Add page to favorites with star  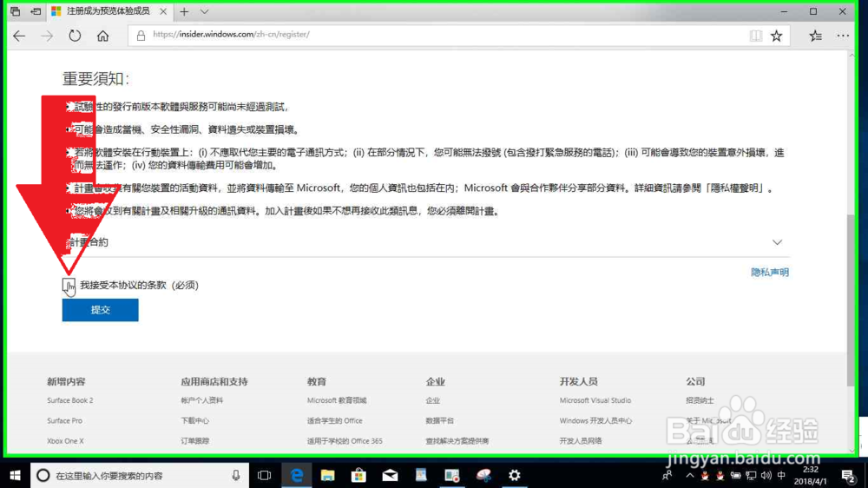[777, 36]
